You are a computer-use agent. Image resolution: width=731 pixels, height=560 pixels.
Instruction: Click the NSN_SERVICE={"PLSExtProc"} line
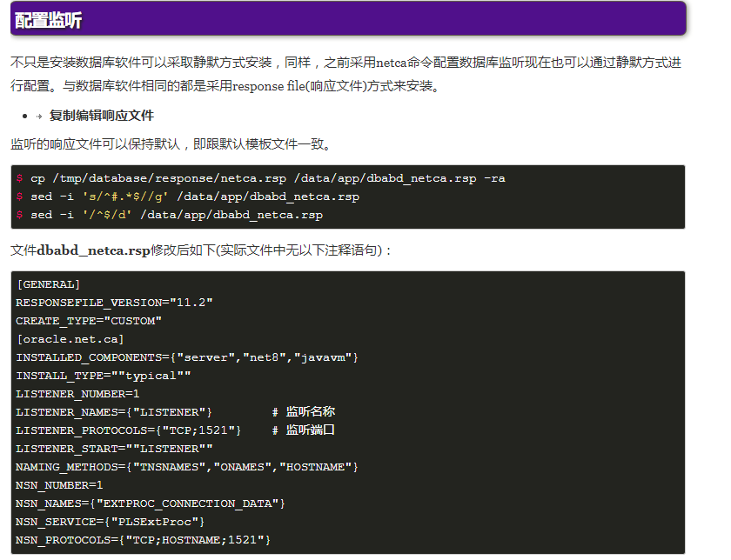click(110, 522)
